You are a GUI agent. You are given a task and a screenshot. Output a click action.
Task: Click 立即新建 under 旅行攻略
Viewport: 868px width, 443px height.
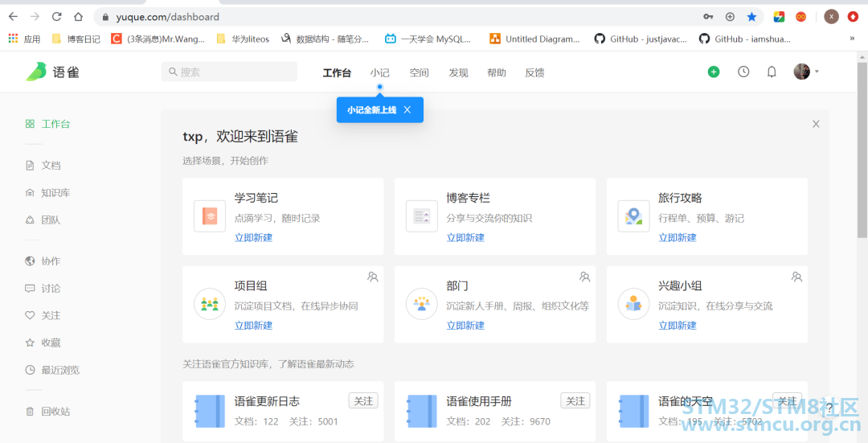click(678, 237)
